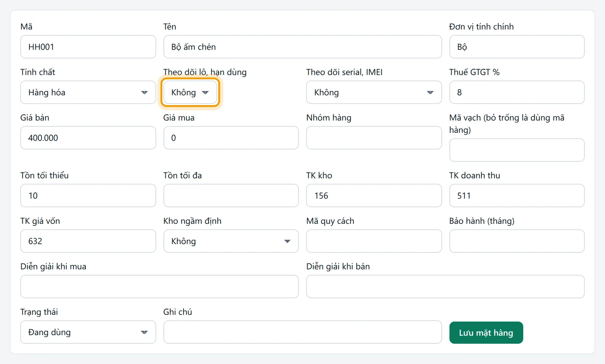Screen dimensions: 605x364
Task: Expand the Kho ngầm định dropdown
Action: (x=231, y=241)
